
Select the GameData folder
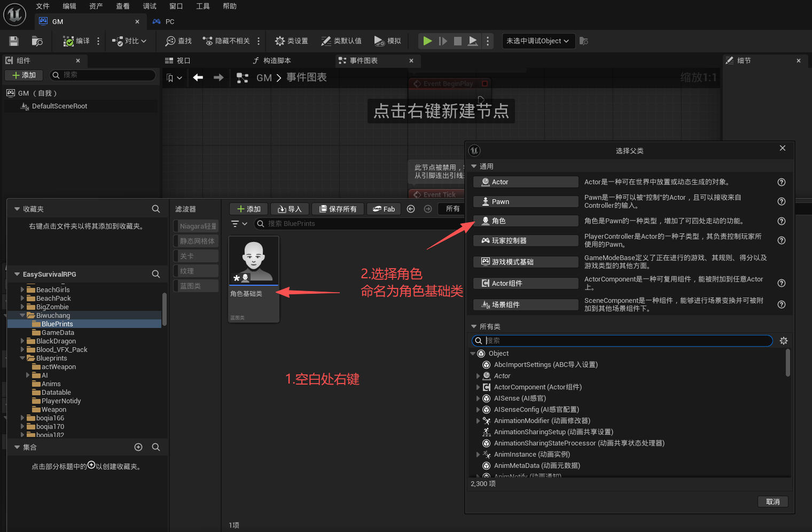(x=58, y=333)
